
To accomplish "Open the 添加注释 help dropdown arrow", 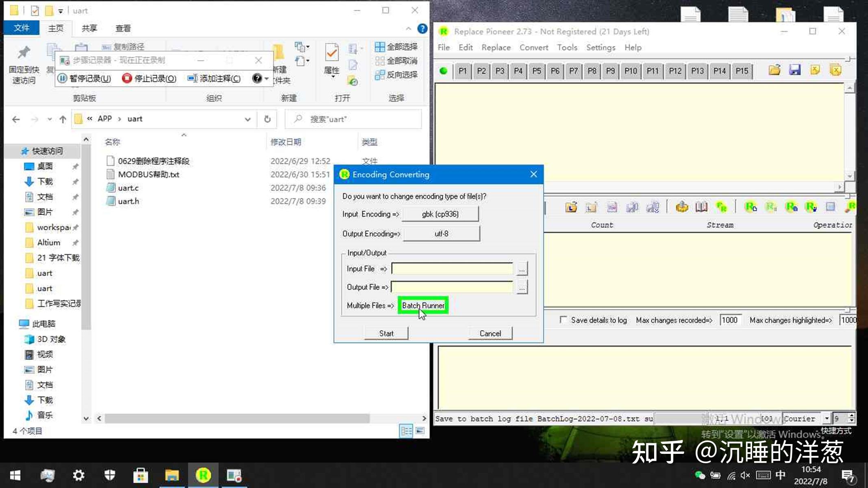I will tap(266, 78).
